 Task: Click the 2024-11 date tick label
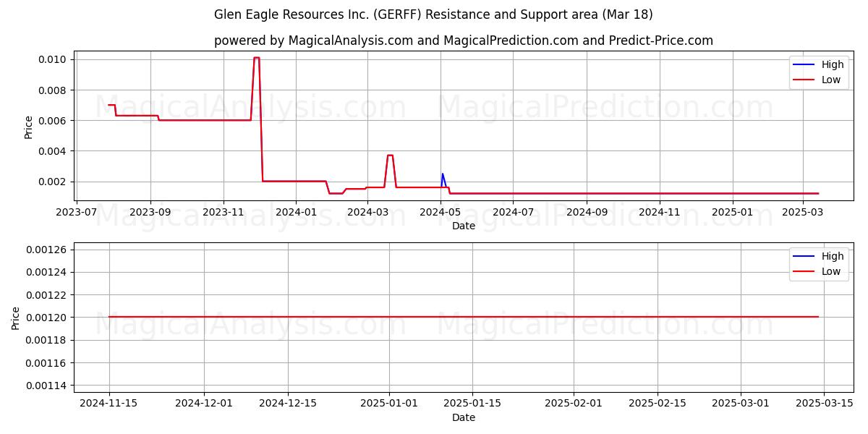(x=660, y=213)
